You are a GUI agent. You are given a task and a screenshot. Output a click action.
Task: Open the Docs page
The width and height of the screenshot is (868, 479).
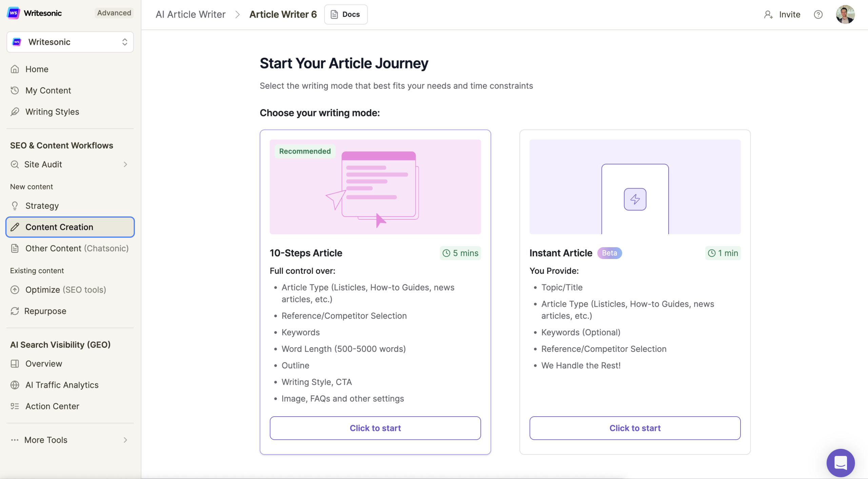(346, 14)
